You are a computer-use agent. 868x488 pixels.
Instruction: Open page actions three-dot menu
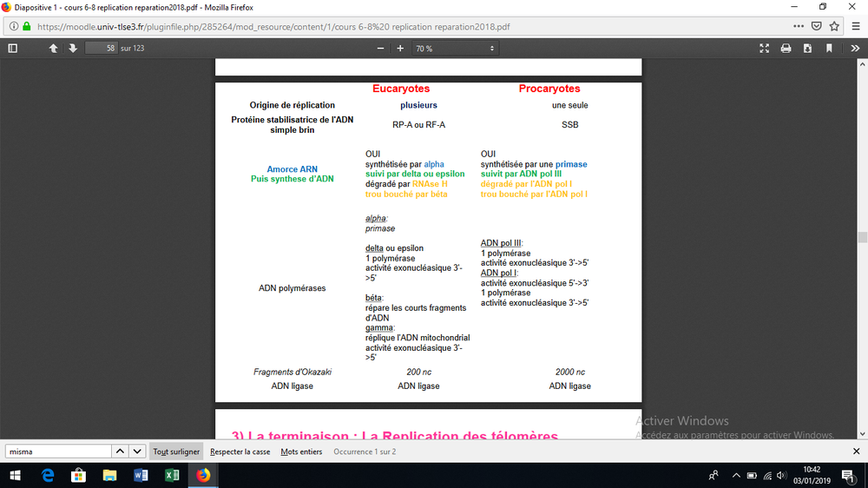coord(799,27)
